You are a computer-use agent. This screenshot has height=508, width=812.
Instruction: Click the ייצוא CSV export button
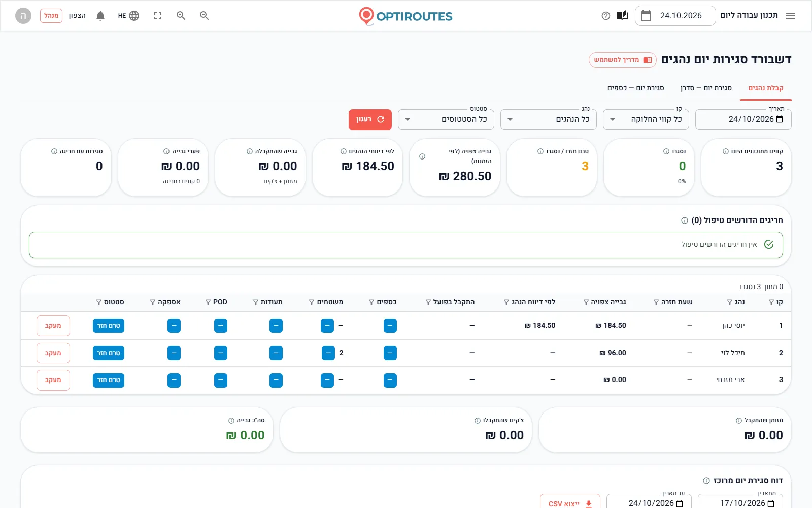click(570, 503)
